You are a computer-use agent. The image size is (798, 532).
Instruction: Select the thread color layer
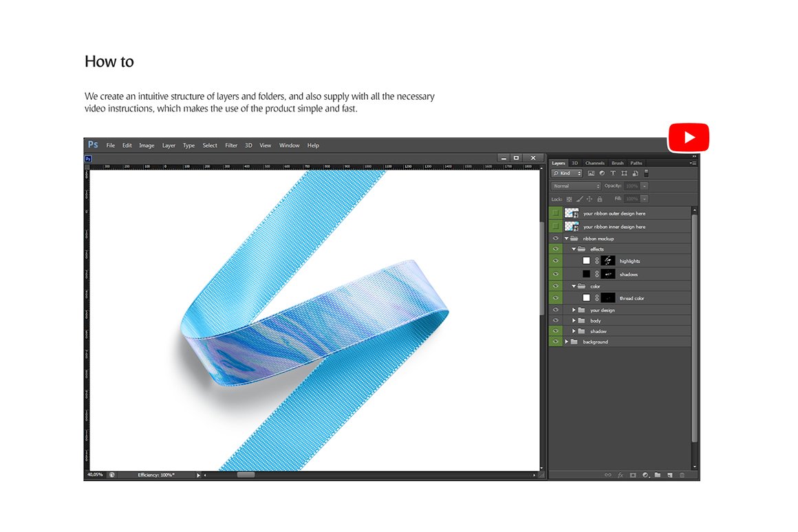point(632,298)
